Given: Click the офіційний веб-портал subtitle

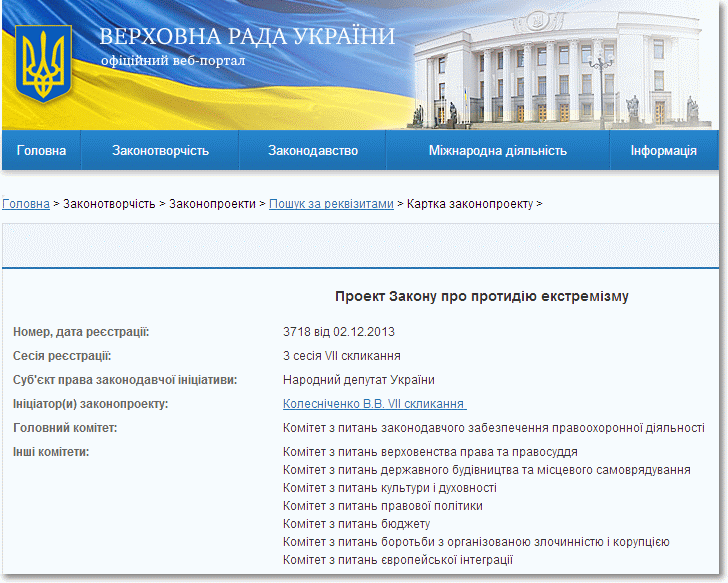Looking at the screenshot, I should click(173, 61).
